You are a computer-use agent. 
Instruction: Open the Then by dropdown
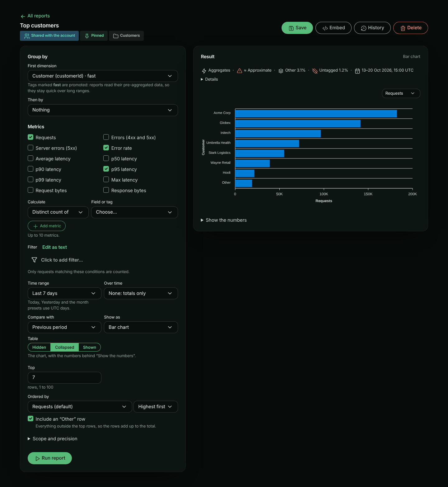103,110
